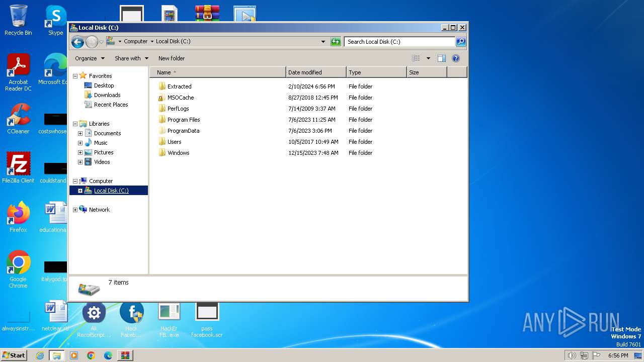Image resolution: width=644 pixels, height=362 pixels.
Task: Click the FileZilla Client desktop icon
Action: [18, 167]
